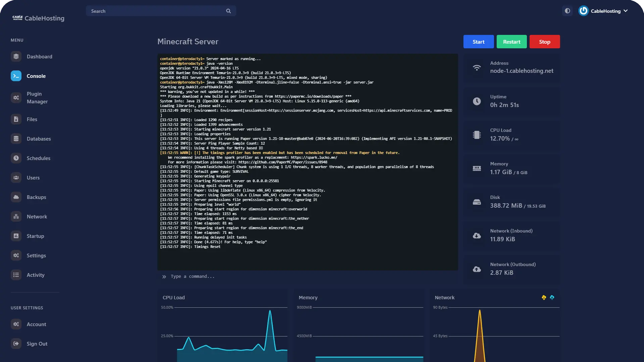Click the green Restart button
Image resolution: width=644 pixels, height=362 pixels.
pyautogui.click(x=511, y=42)
